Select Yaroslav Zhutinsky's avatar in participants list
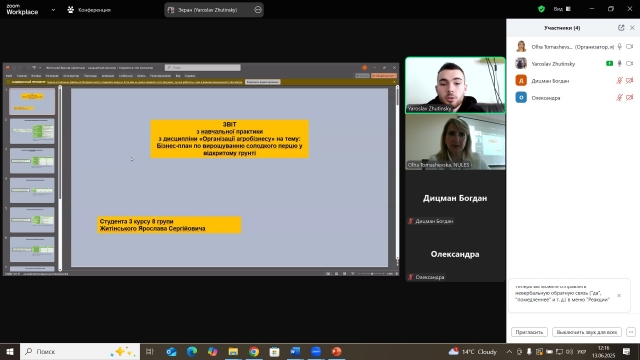 click(x=521, y=63)
